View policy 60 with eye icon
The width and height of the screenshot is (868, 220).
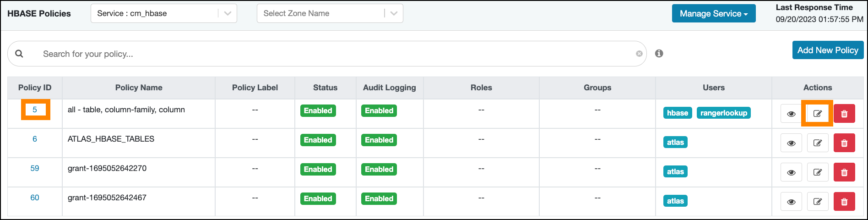tap(791, 202)
